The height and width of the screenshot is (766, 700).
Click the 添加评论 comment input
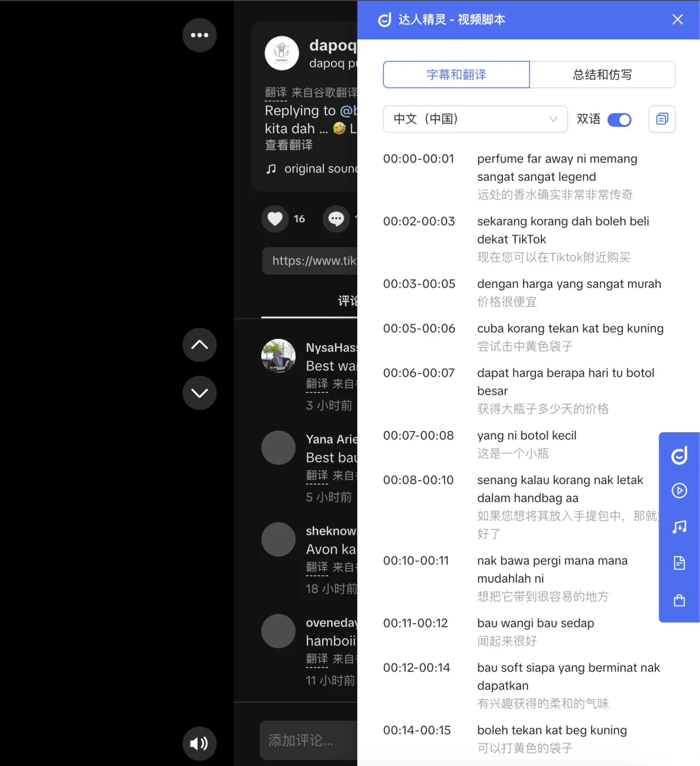click(x=309, y=741)
